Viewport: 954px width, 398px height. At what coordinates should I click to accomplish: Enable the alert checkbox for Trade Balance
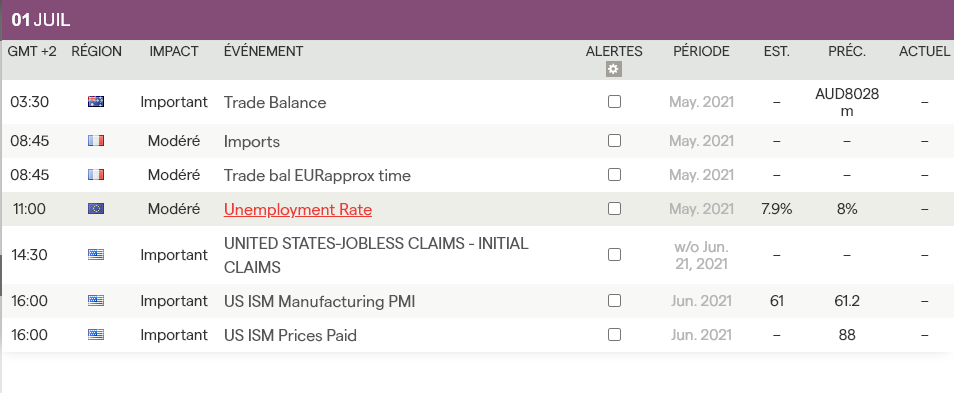[615, 102]
